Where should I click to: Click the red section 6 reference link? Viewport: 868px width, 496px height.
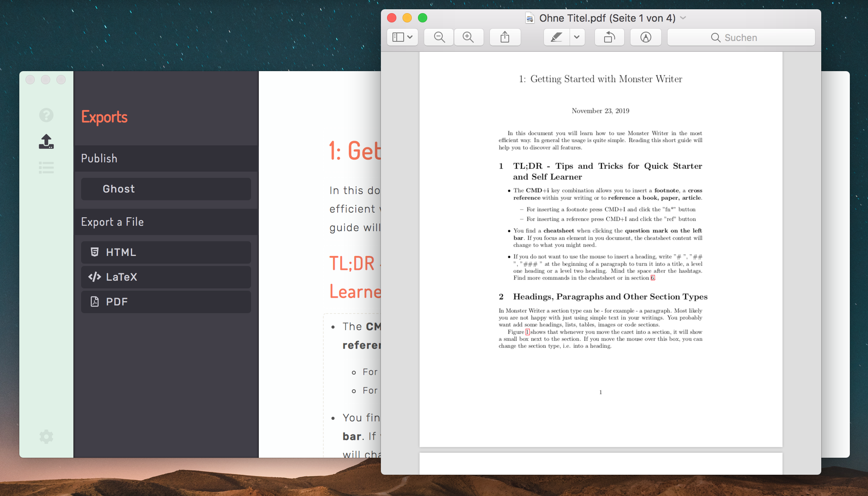coord(653,278)
